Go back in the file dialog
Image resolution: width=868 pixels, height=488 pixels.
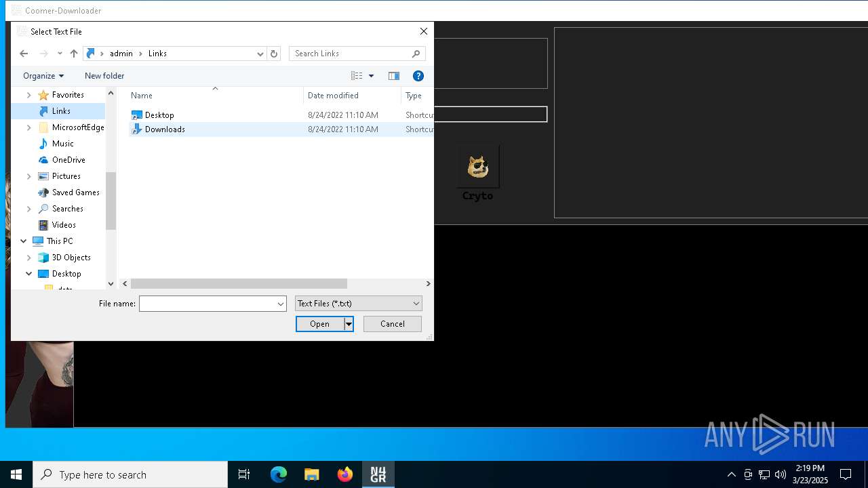[24, 54]
